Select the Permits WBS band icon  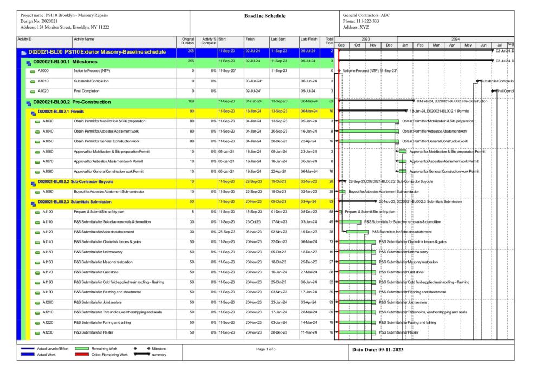[33, 112]
